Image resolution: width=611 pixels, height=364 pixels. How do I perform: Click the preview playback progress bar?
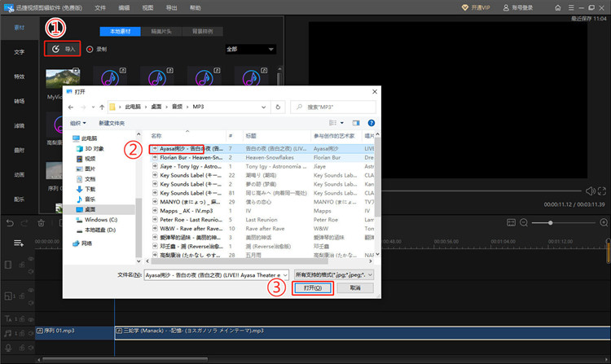pos(481,191)
